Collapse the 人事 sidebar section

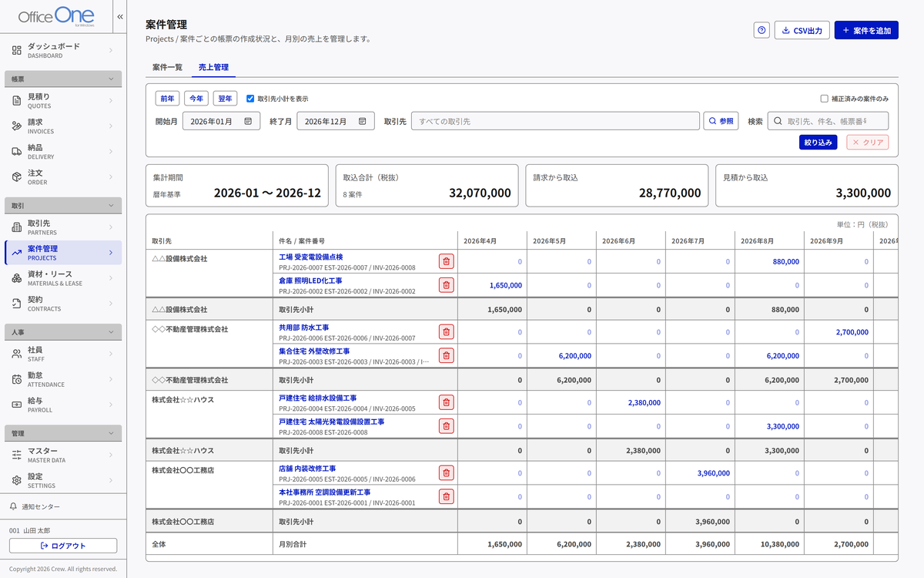click(63, 332)
